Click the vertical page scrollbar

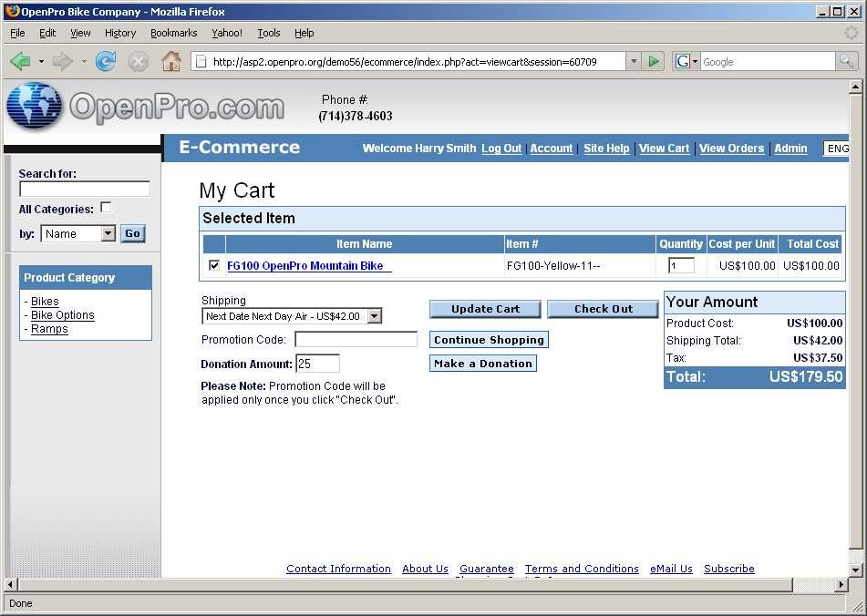[x=855, y=319]
